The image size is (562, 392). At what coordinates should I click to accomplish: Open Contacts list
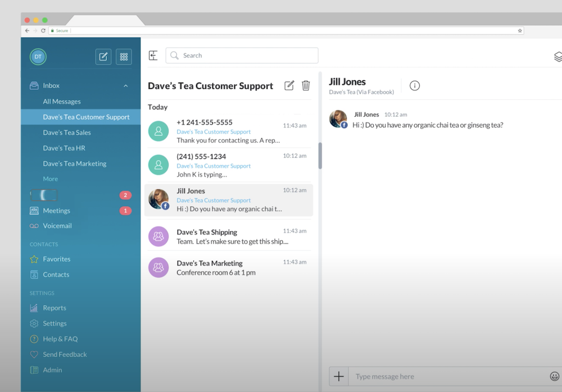(x=56, y=275)
